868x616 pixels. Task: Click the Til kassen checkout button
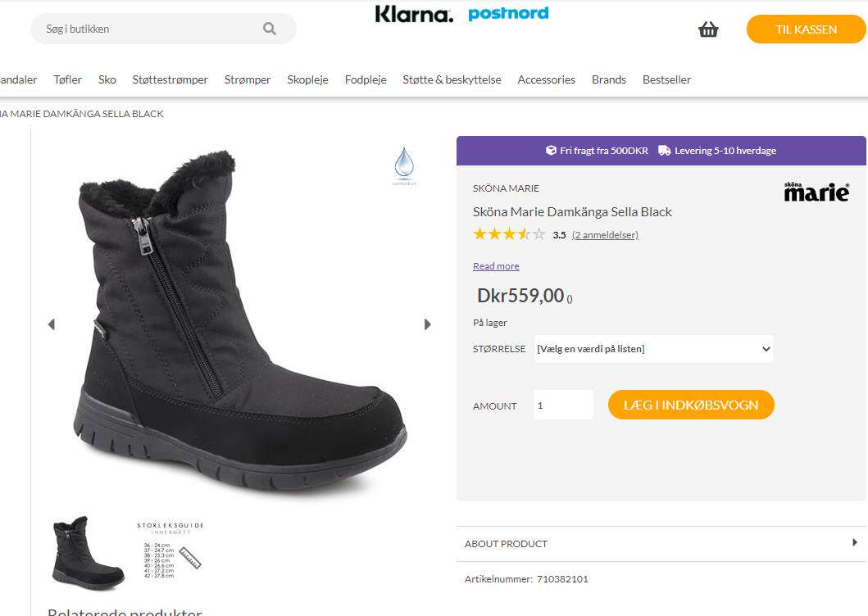(x=806, y=29)
